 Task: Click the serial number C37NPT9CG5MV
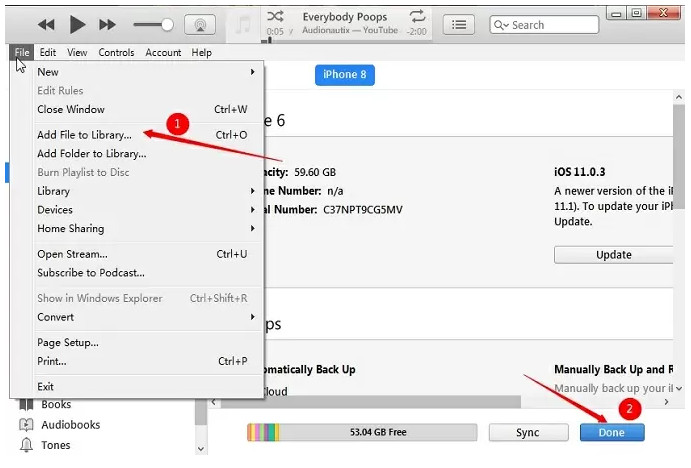coord(363,210)
